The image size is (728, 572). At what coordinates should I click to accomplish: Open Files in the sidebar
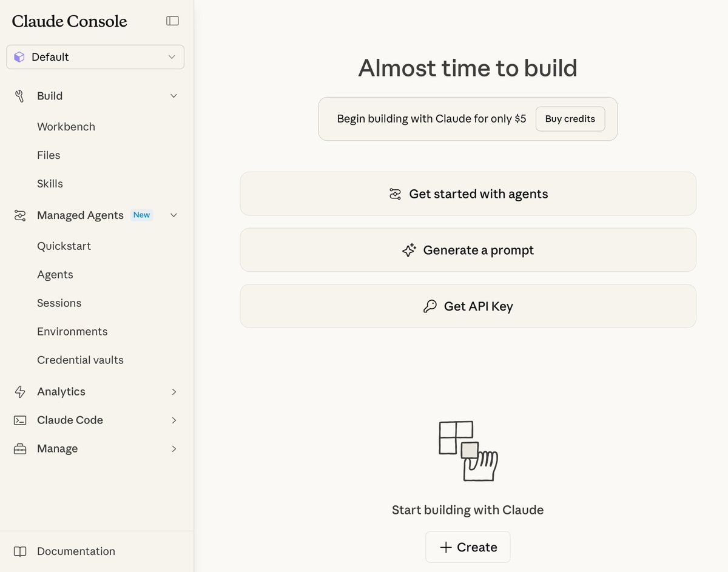[49, 155]
